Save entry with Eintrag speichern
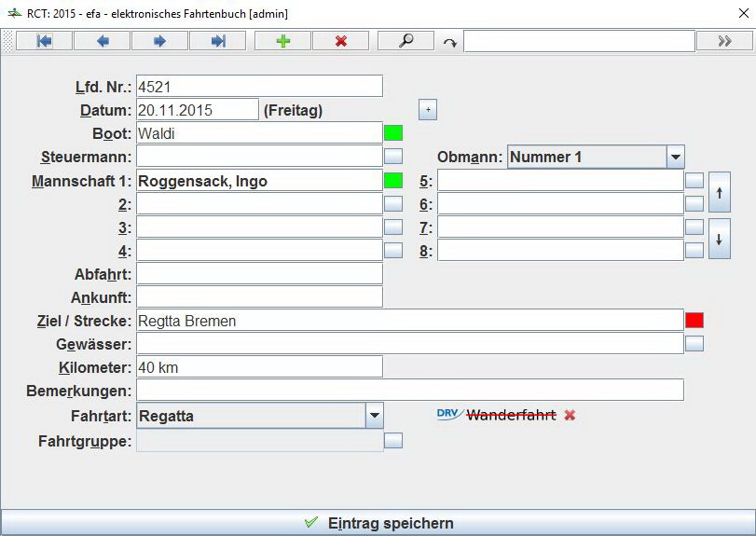 378,523
